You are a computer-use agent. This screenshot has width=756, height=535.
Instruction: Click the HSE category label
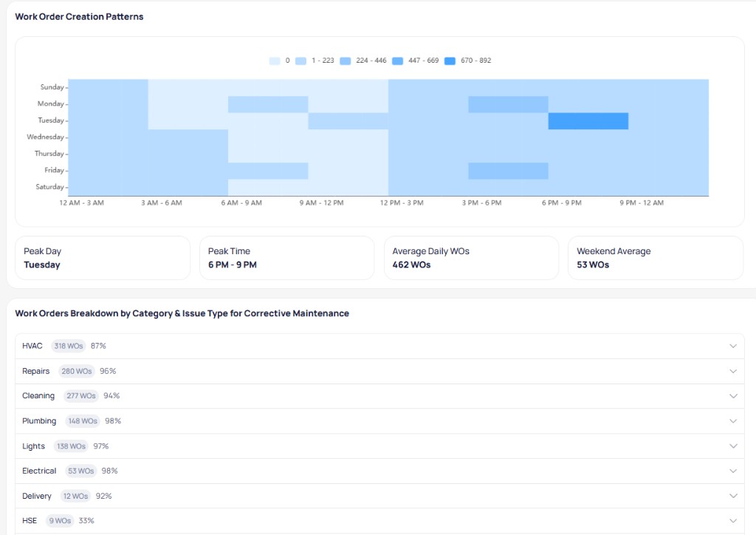click(x=30, y=520)
